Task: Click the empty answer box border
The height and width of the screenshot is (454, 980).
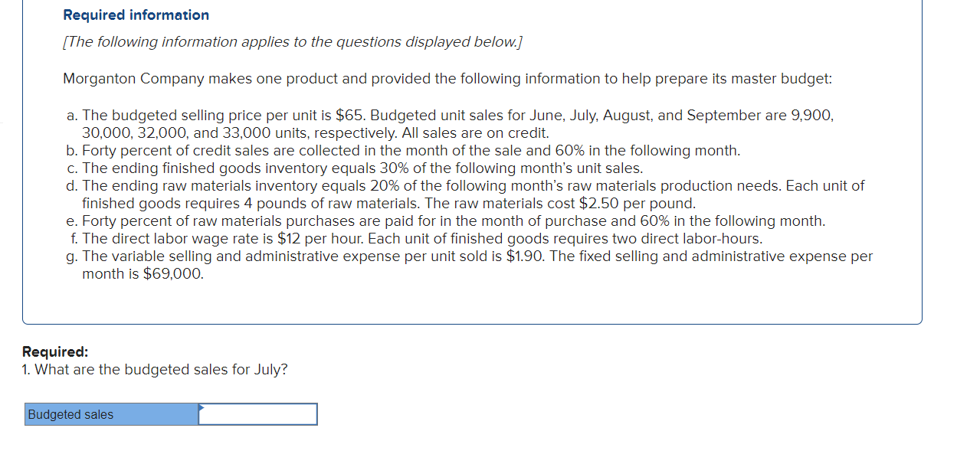Action: click(x=257, y=404)
